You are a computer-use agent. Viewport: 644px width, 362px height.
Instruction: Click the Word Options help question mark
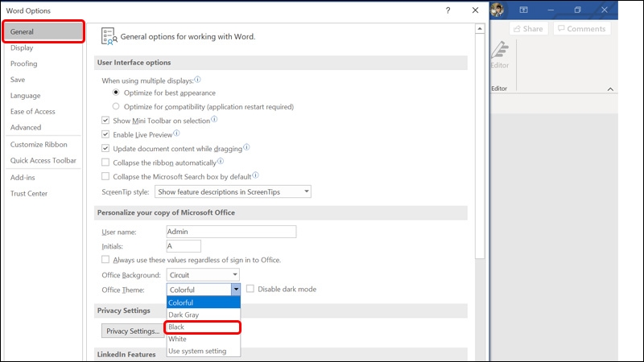click(448, 10)
